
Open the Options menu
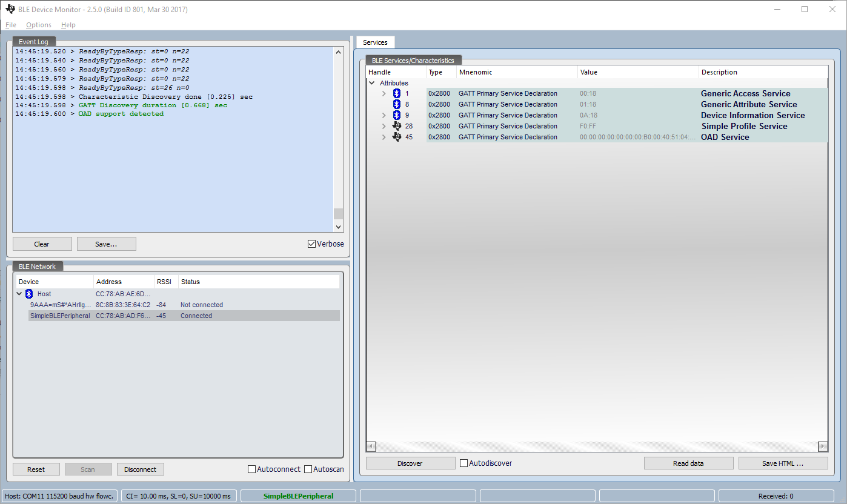(39, 25)
